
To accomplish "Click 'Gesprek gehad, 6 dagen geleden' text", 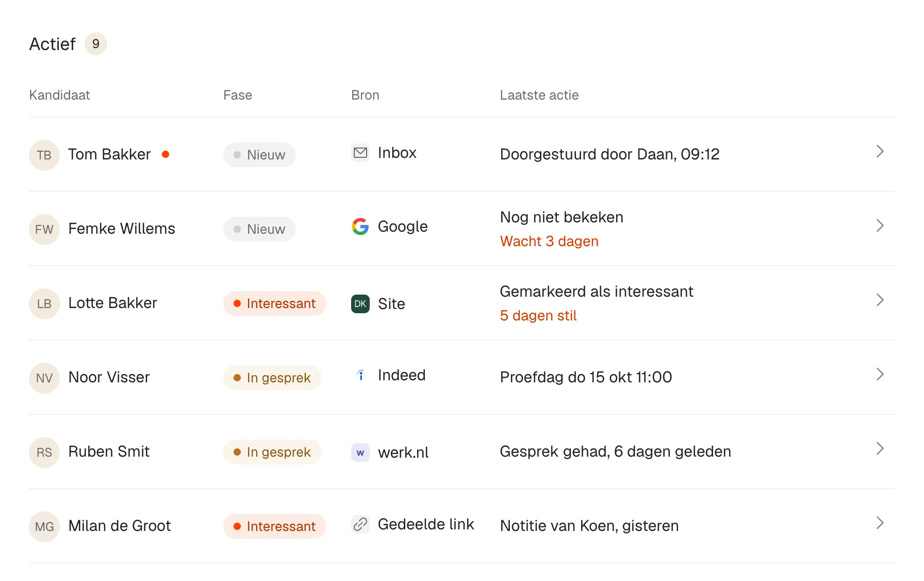I will pyautogui.click(x=615, y=451).
